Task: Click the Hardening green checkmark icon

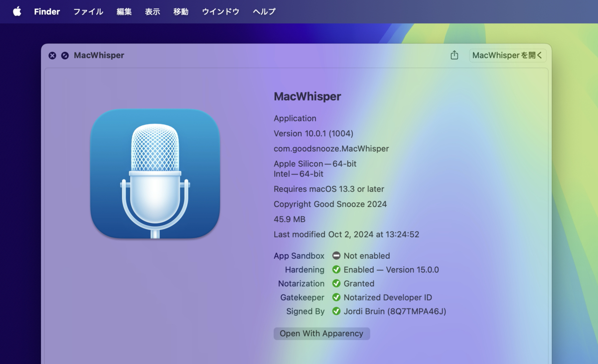Action: tap(336, 270)
